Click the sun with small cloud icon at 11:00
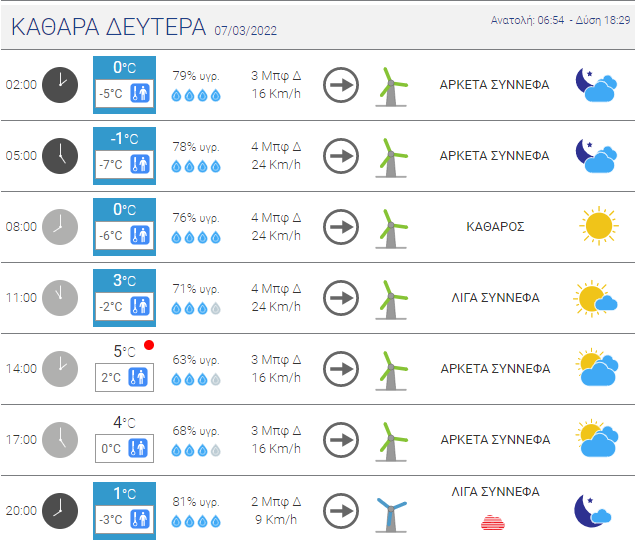 point(595,299)
